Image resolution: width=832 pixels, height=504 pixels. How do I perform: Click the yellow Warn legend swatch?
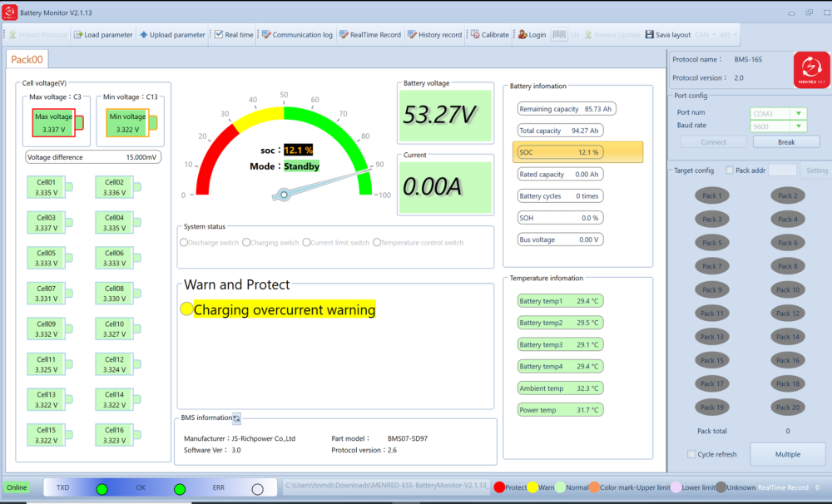[532, 487]
